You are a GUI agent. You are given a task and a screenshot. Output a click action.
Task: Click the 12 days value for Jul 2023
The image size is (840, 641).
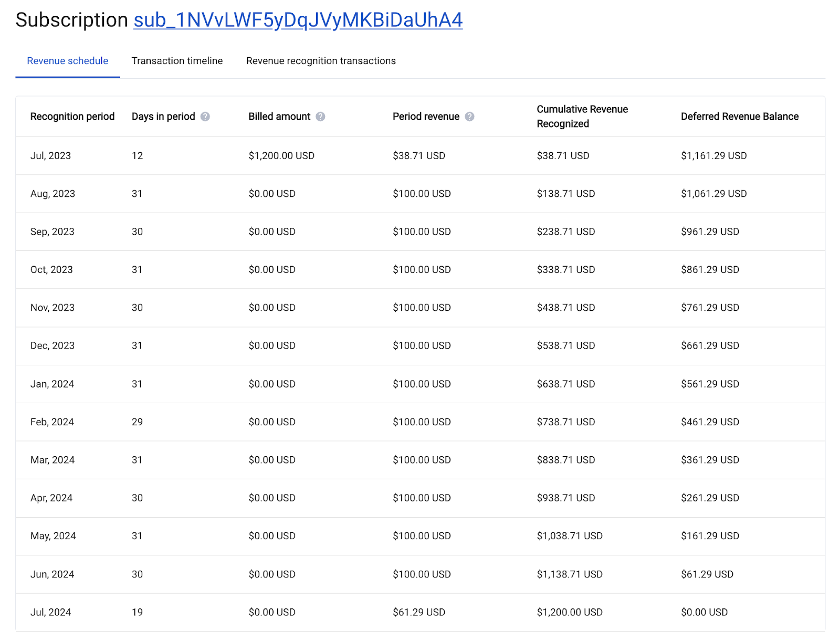[137, 156]
